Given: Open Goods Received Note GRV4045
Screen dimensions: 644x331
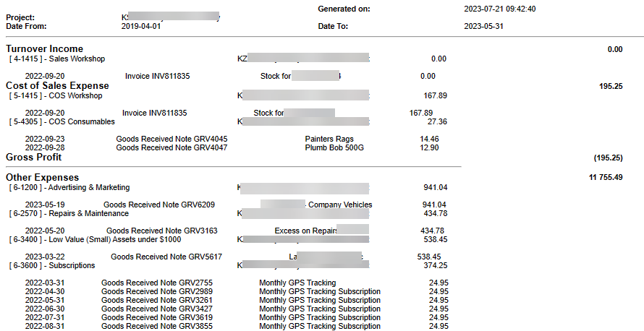Looking at the screenshot, I should [x=171, y=139].
